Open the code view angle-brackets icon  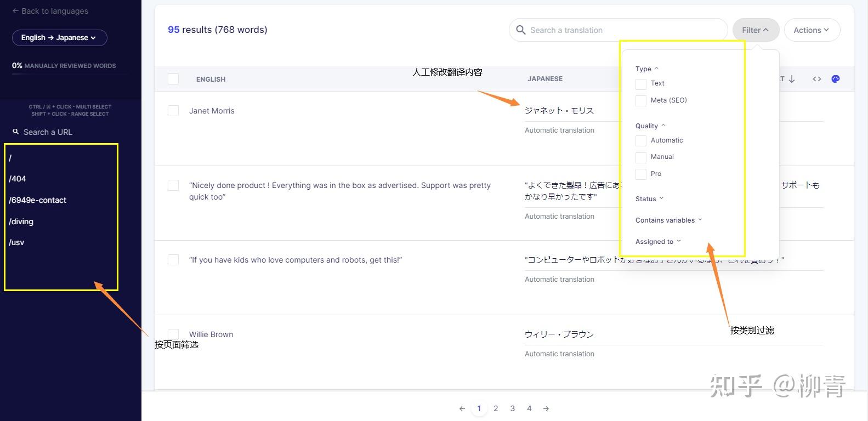817,79
